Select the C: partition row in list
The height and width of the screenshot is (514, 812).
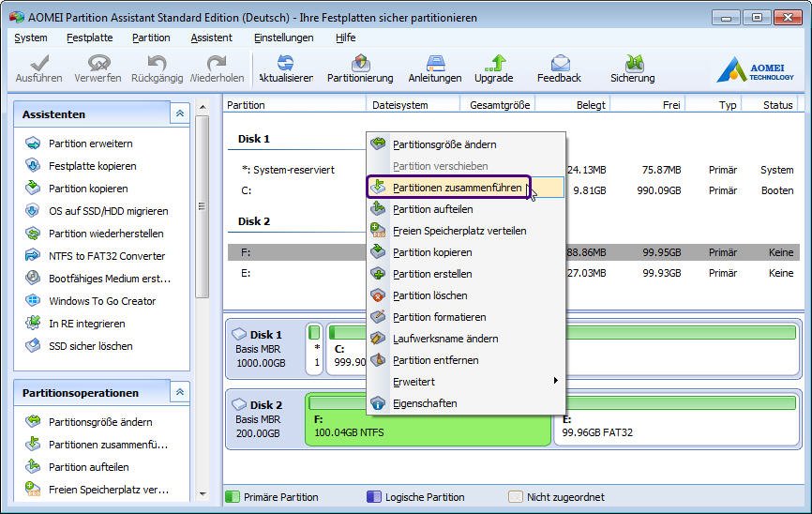tap(297, 190)
